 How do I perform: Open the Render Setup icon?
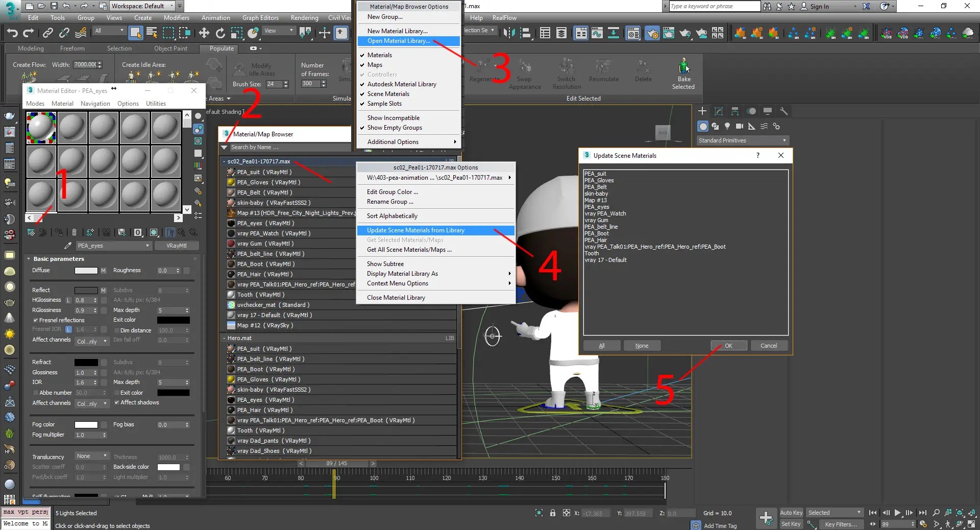coord(652,34)
